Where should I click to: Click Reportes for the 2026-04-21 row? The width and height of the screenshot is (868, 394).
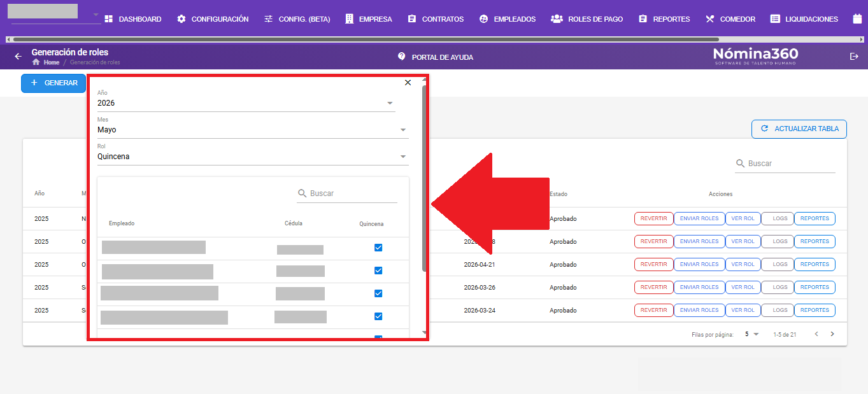coord(815,264)
